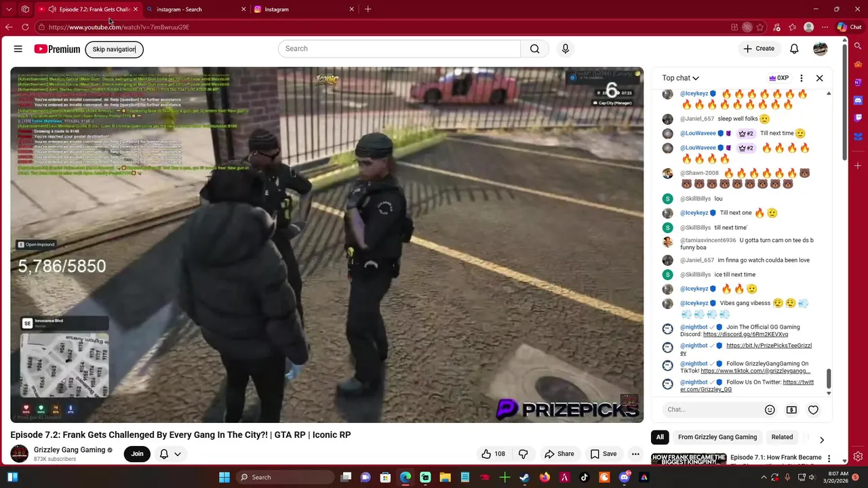Go back in browser history
The height and width of the screenshot is (488, 868).
(x=9, y=27)
